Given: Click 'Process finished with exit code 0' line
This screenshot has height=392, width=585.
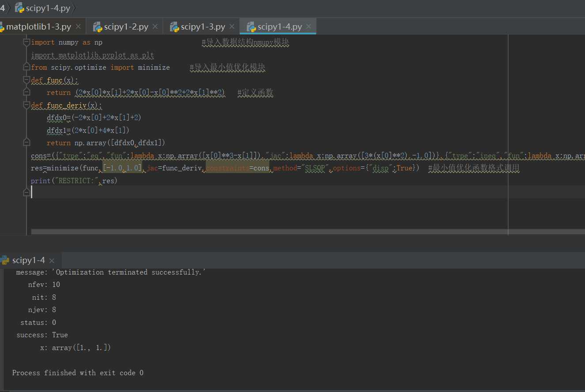Looking at the screenshot, I should 78,373.
